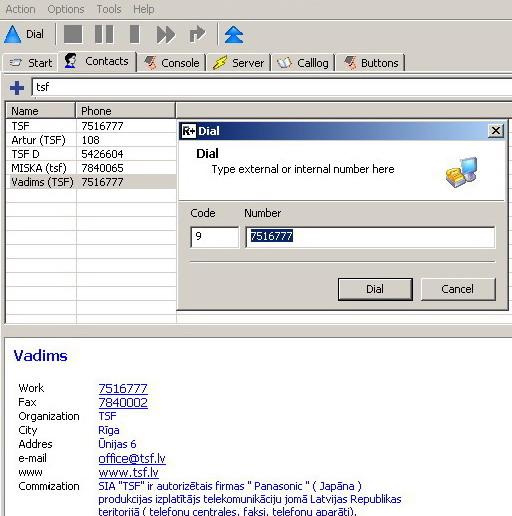Cancel the Dial dialog

(458, 289)
